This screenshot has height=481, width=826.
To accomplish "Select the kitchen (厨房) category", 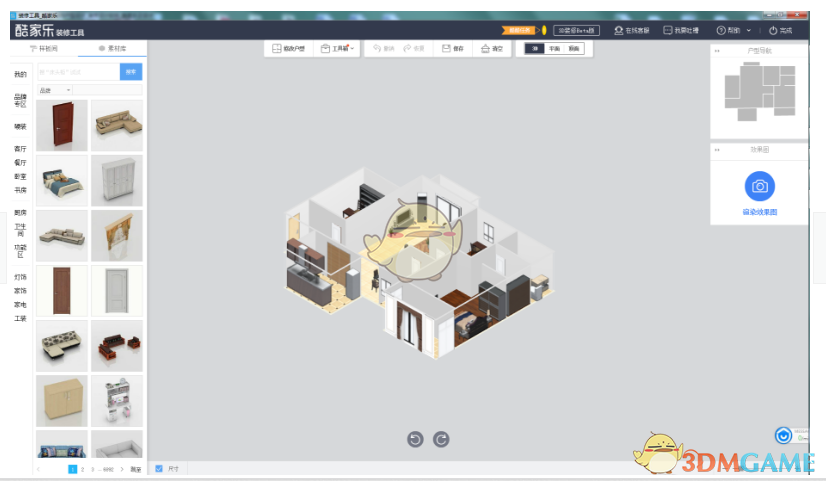I will (x=20, y=212).
